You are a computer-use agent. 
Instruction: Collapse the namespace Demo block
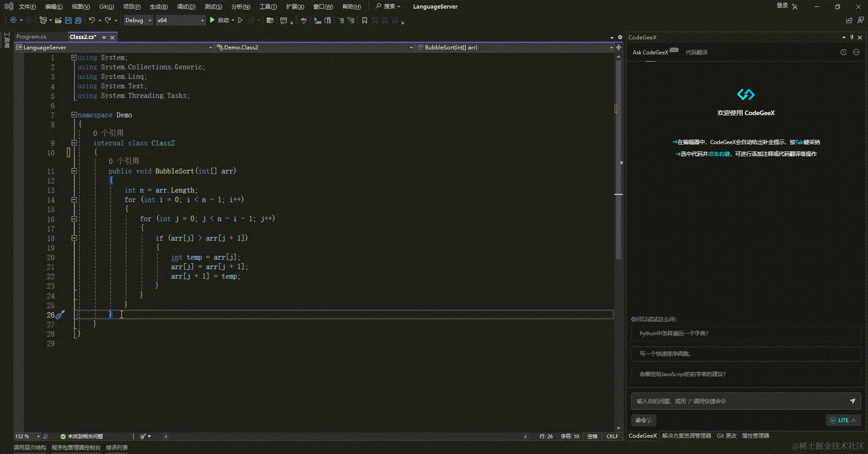tap(74, 115)
